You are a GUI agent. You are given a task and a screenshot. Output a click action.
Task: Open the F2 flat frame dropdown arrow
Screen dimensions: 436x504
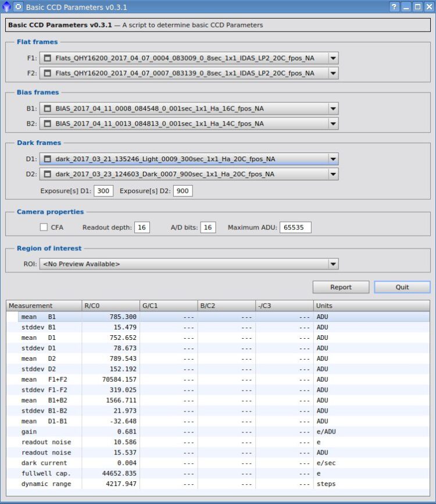(333, 73)
